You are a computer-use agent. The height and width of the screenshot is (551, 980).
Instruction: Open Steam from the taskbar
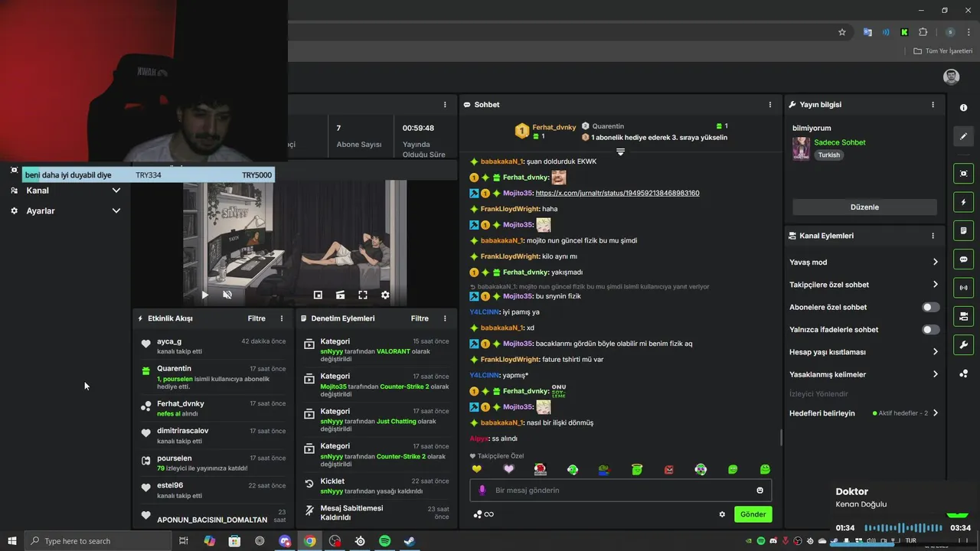tap(410, 541)
